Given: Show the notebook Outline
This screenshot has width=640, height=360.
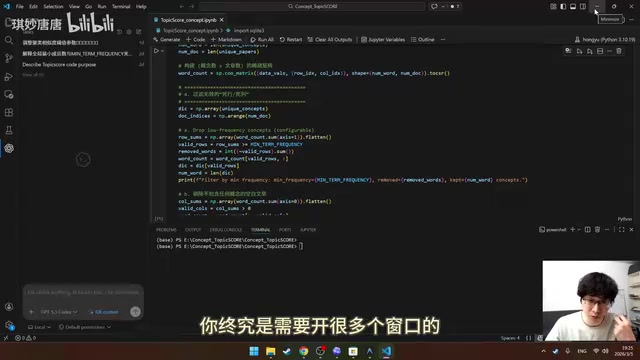Looking at the screenshot, I should [422, 40].
